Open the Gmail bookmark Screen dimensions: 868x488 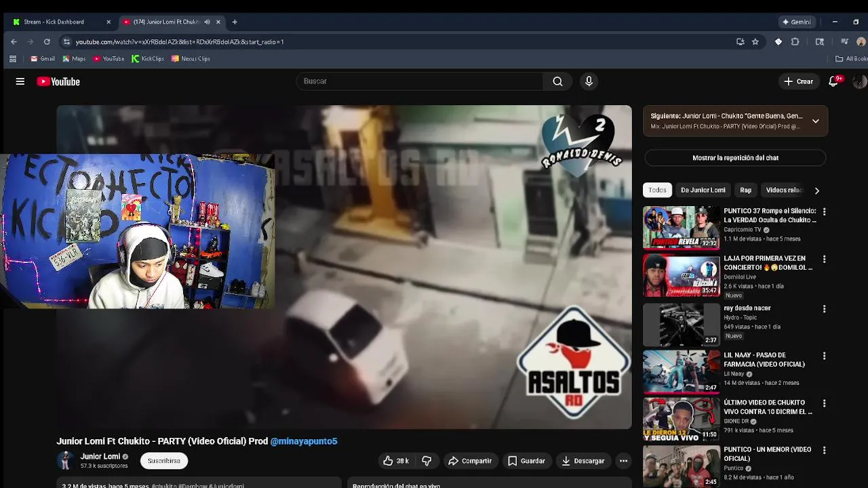42,59
